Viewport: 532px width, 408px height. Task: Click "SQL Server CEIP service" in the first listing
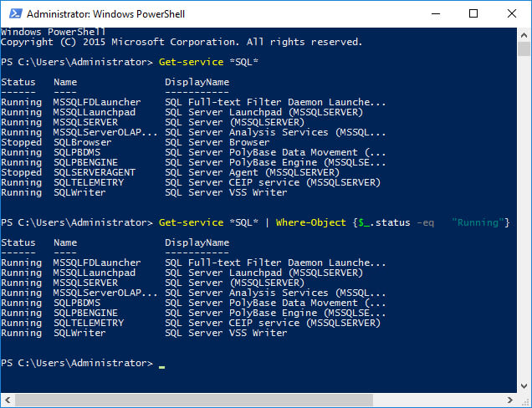(232, 182)
